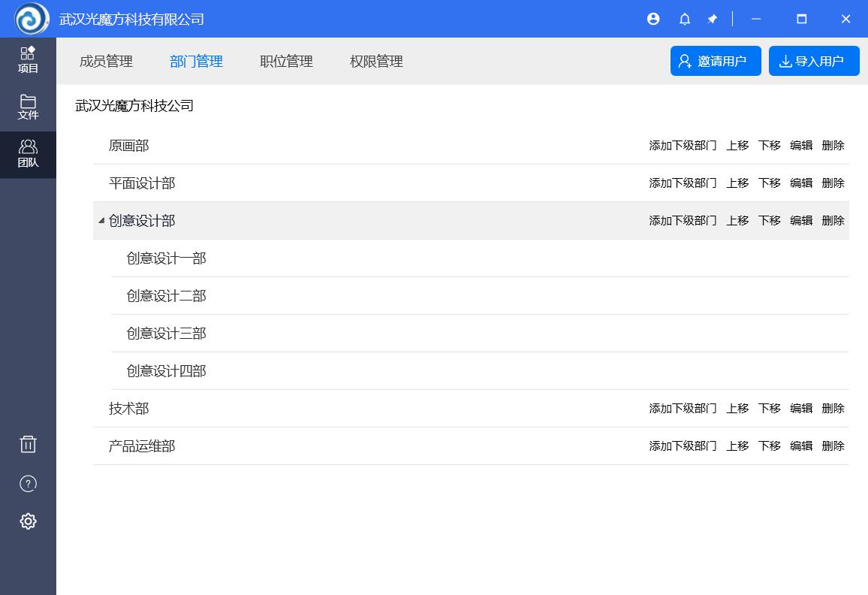The image size is (868, 595).
Task: Click the 武汉光魔方科技有限公司 title text
Action: (x=131, y=20)
